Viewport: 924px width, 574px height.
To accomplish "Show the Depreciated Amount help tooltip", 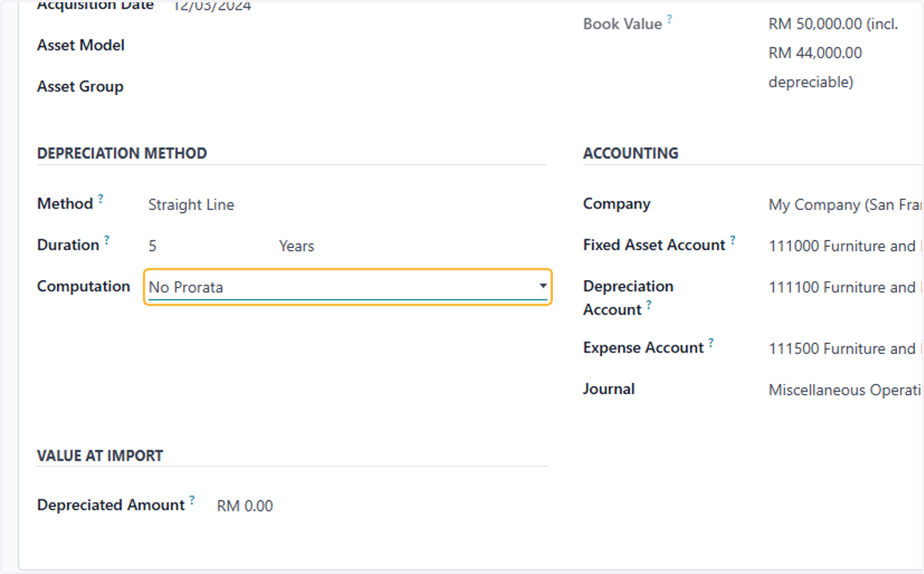I will pos(192,500).
